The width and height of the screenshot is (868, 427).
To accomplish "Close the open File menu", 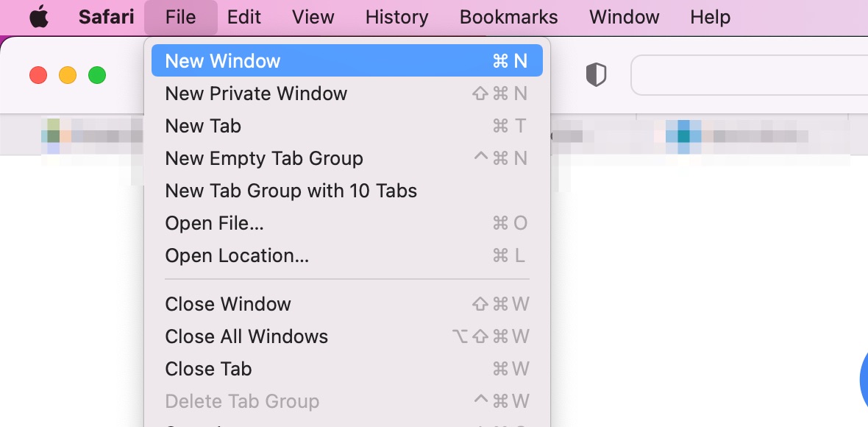I will tap(180, 17).
